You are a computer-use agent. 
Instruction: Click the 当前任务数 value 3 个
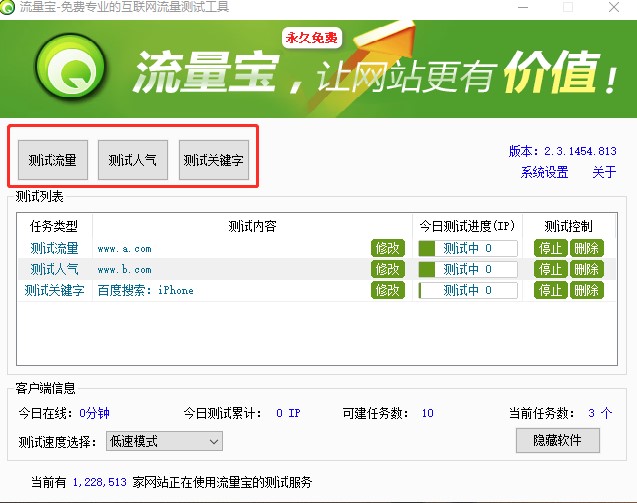(x=600, y=413)
